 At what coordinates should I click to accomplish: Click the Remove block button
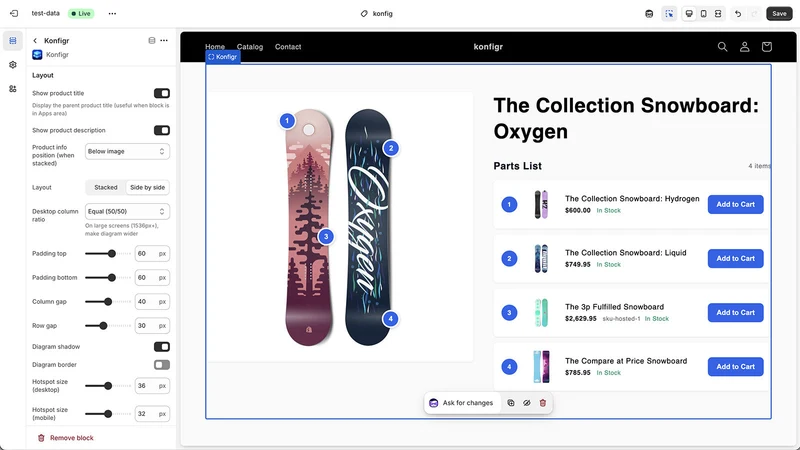66,438
